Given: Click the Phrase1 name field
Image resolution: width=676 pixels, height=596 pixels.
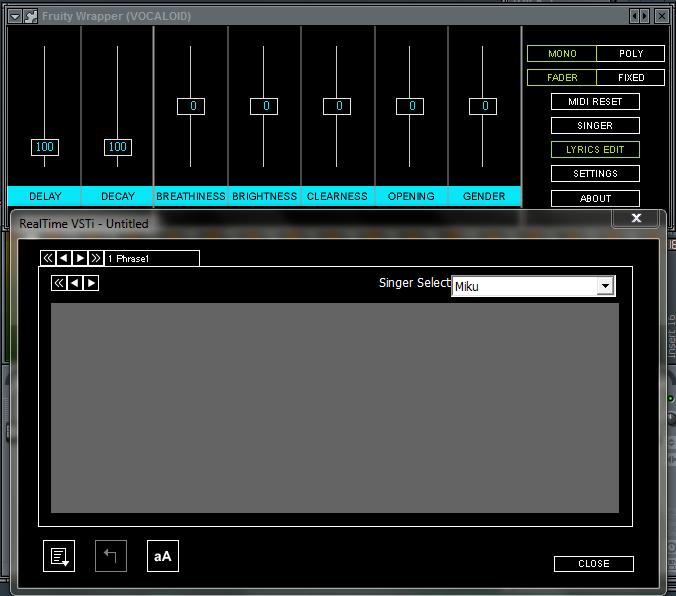Looking at the screenshot, I should 152,258.
